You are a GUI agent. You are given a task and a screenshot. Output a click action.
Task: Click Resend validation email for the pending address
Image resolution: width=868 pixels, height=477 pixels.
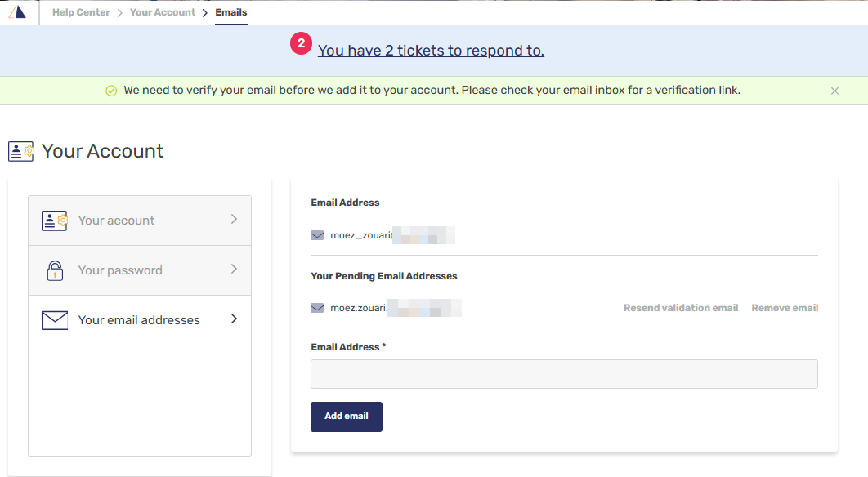coord(680,308)
